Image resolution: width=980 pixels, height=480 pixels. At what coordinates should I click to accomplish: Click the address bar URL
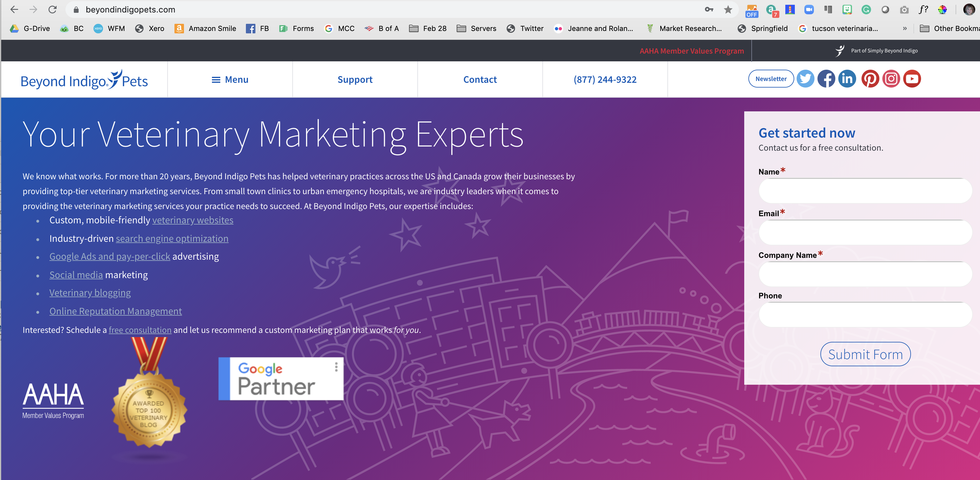130,10
